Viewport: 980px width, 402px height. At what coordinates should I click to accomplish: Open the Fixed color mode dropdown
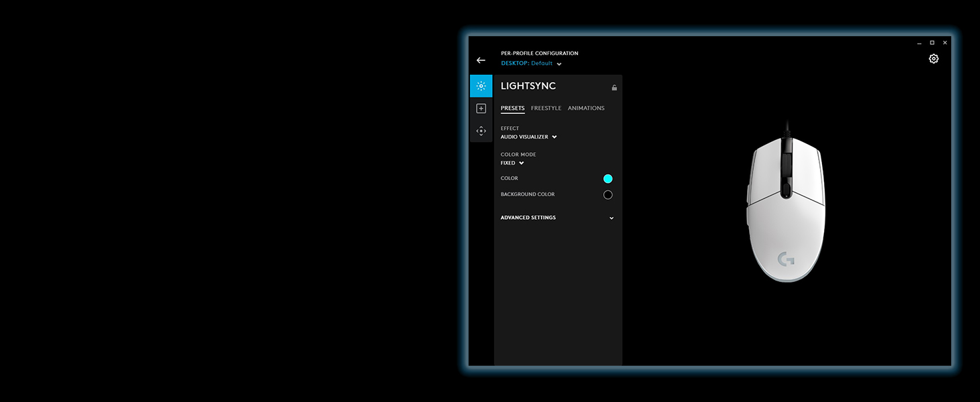click(512, 163)
